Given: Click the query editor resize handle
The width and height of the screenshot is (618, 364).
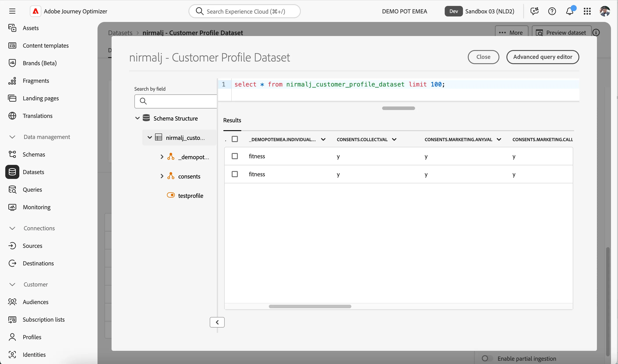Looking at the screenshot, I should (398, 108).
